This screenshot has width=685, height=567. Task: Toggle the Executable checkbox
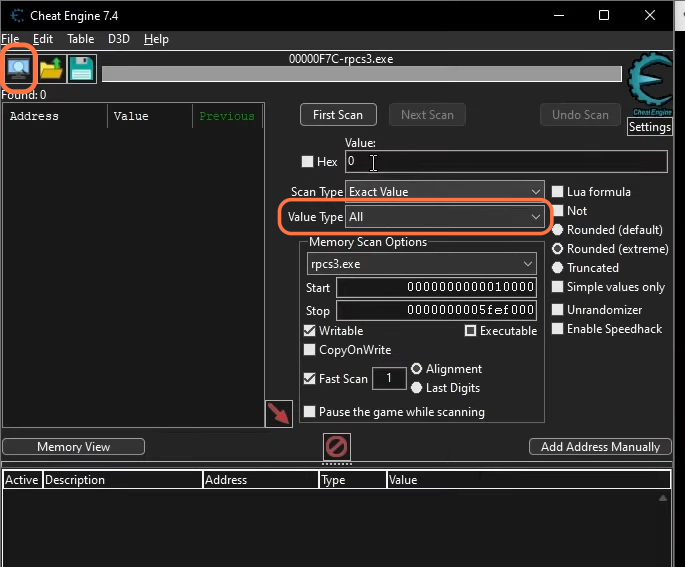click(x=471, y=331)
